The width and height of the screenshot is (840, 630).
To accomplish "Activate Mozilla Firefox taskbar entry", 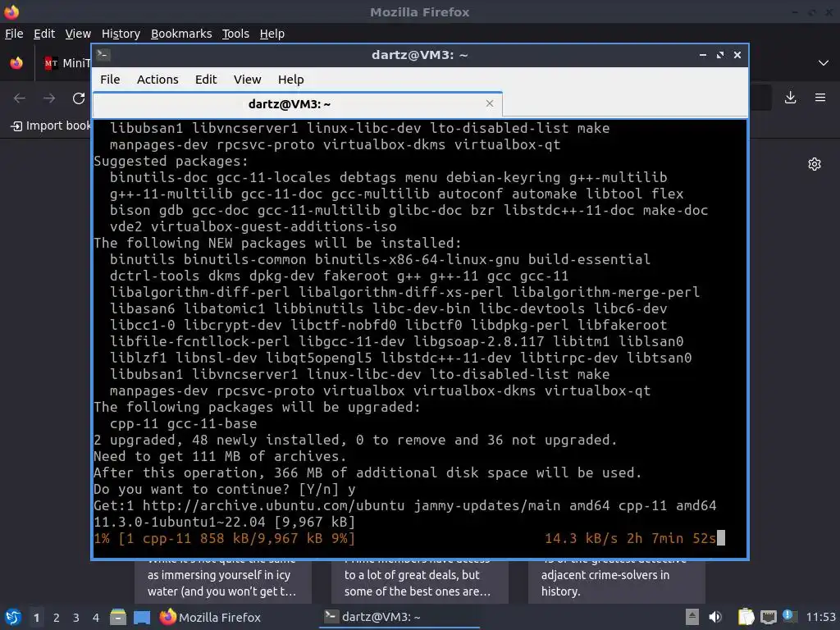I will [x=210, y=617].
